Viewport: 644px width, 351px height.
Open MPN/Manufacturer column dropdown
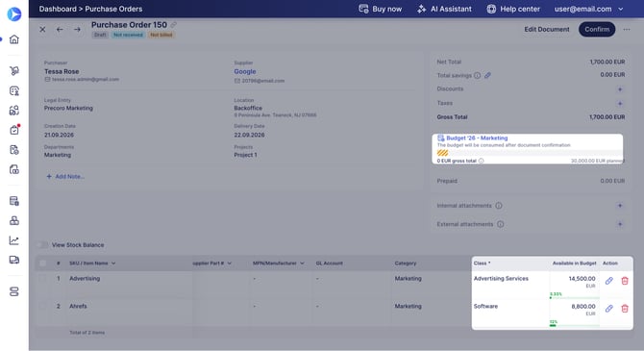[x=302, y=263]
